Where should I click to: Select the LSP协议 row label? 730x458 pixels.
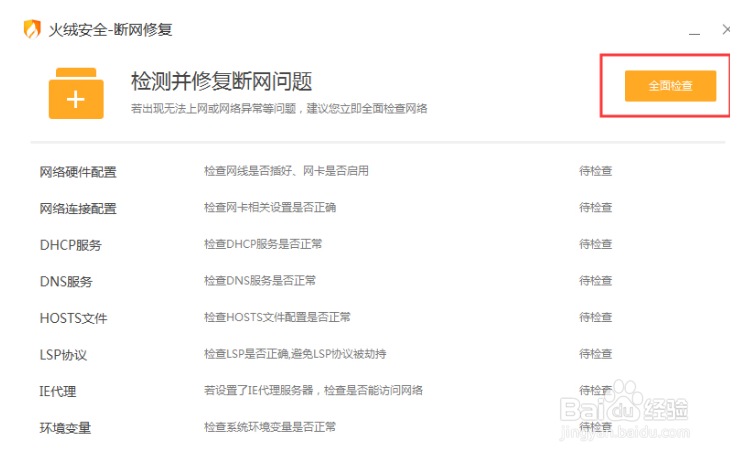point(63,355)
